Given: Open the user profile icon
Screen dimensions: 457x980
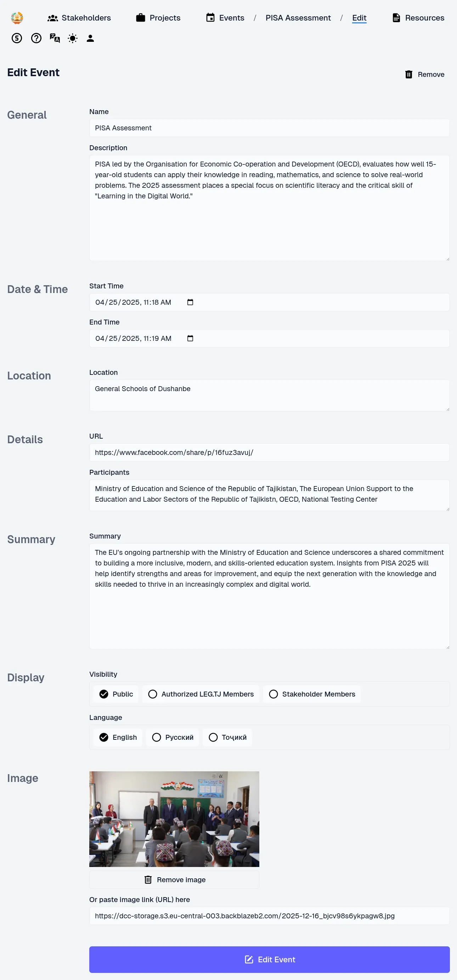Looking at the screenshot, I should point(90,38).
